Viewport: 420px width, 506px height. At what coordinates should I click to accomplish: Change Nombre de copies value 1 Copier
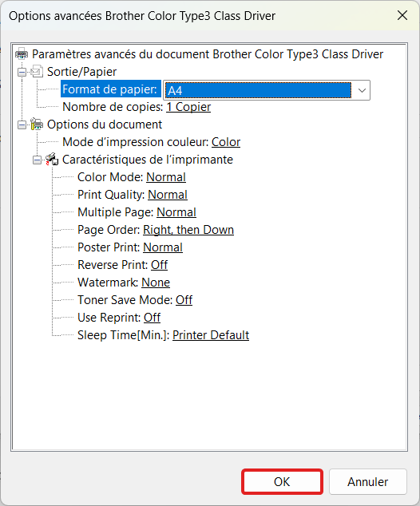click(x=188, y=107)
